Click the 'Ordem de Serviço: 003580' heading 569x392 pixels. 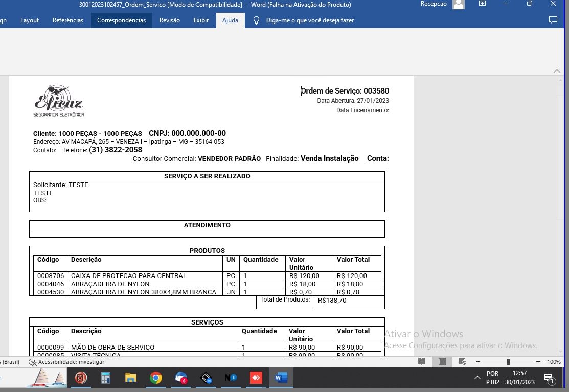click(345, 90)
